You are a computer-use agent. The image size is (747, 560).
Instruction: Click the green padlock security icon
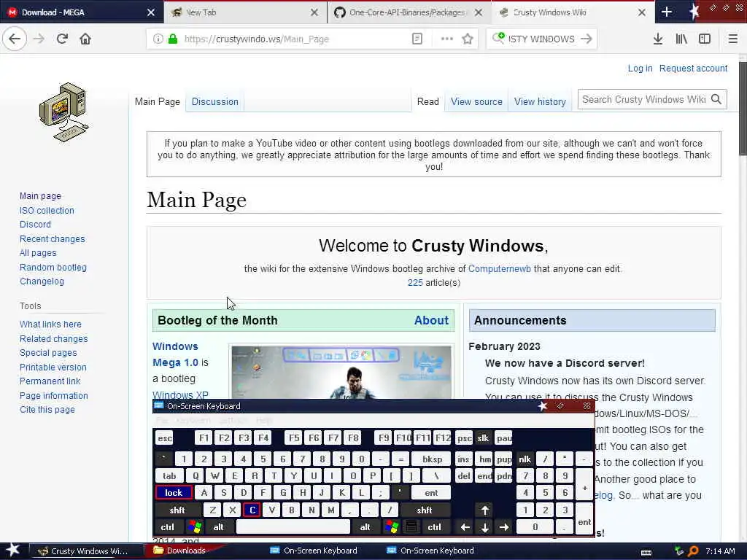click(173, 39)
